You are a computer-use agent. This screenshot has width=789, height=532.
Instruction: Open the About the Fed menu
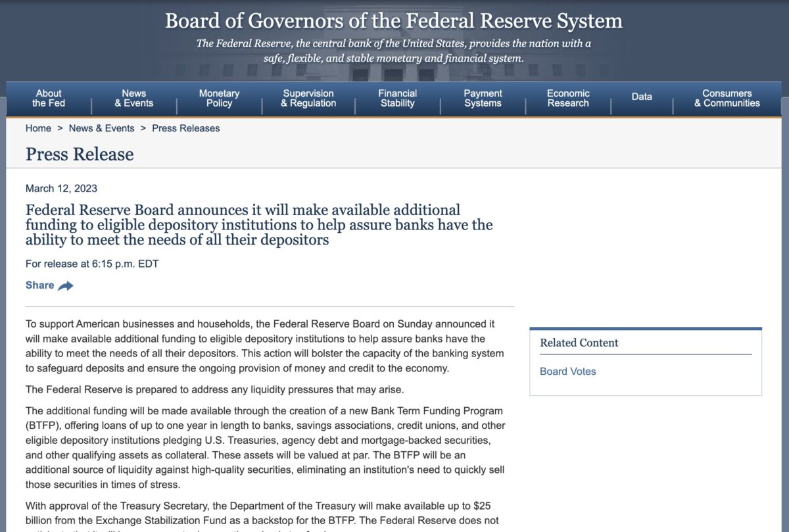(49, 98)
